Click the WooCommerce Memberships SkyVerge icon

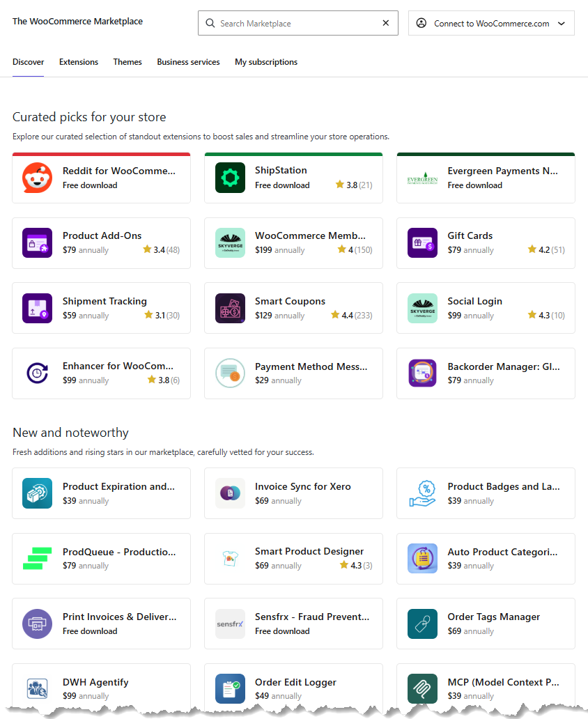point(230,243)
